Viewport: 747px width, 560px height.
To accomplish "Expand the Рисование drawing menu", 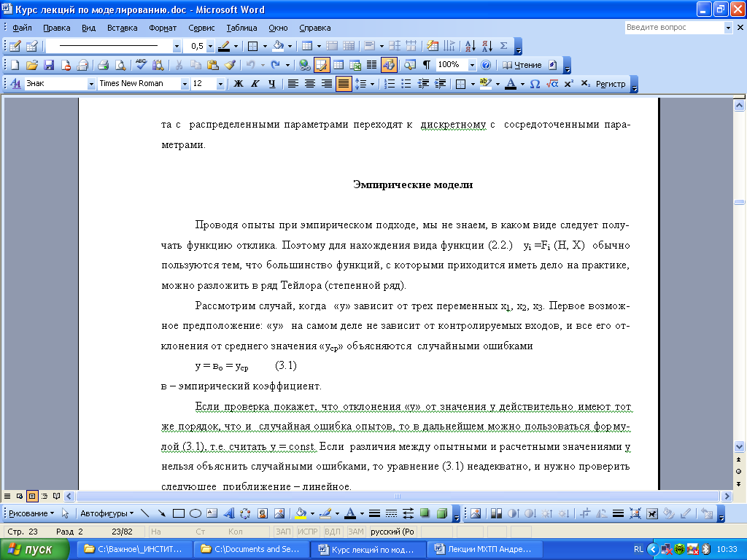I will click(31, 513).
